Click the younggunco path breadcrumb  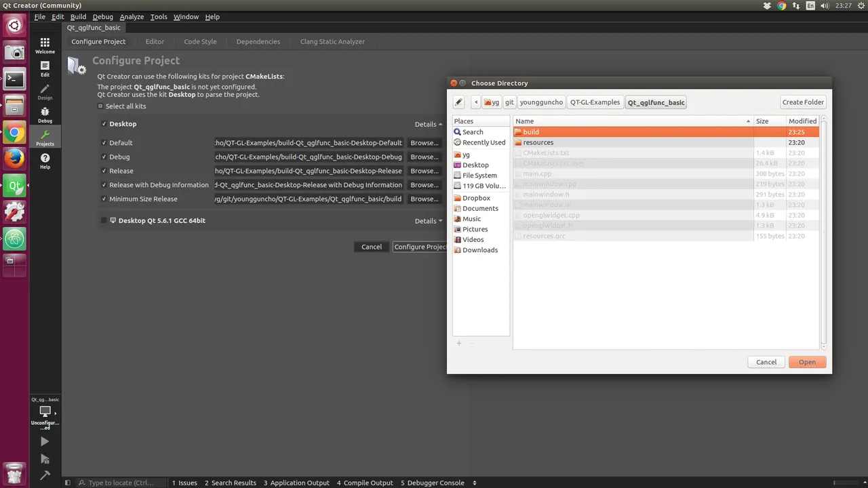point(541,102)
